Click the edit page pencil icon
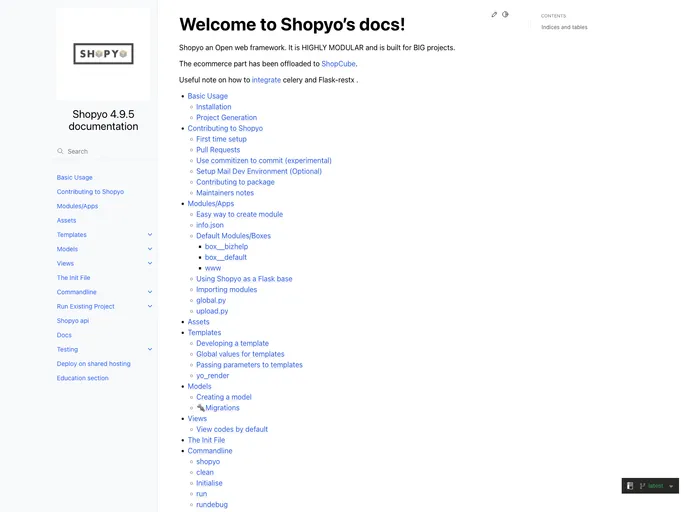Image resolution: width=688 pixels, height=512 pixels. click(494, 14)
